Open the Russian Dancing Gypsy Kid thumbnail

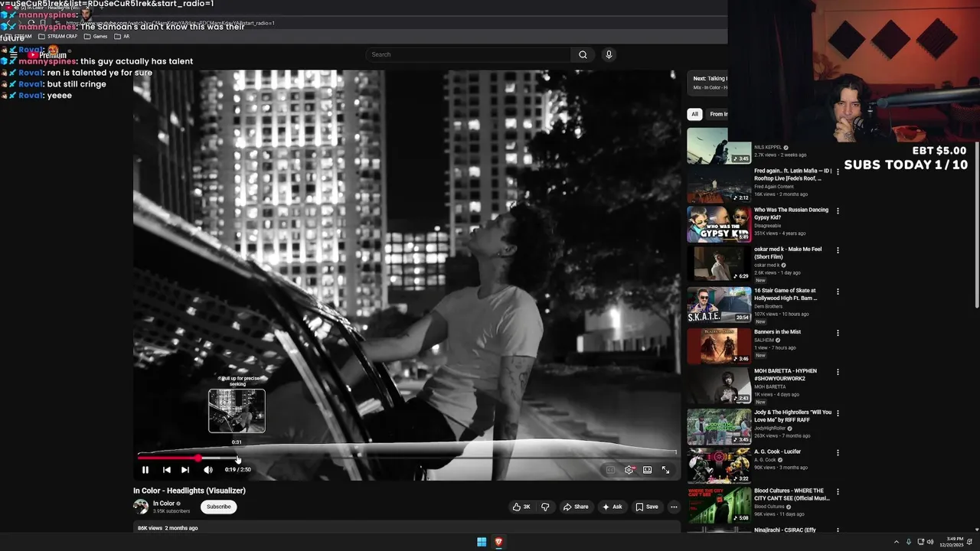tap(719, 223)
